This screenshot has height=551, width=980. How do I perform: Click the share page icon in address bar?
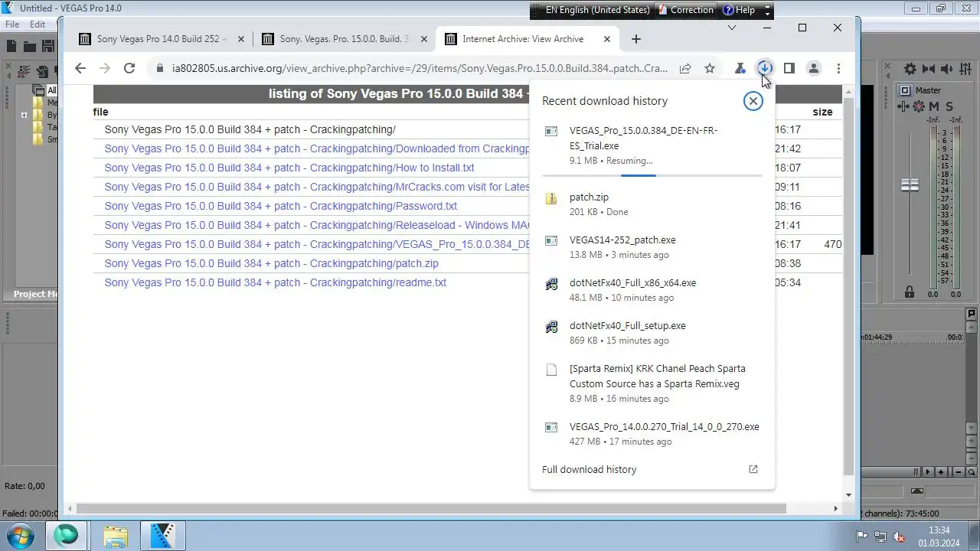click(x=685, y=68)
